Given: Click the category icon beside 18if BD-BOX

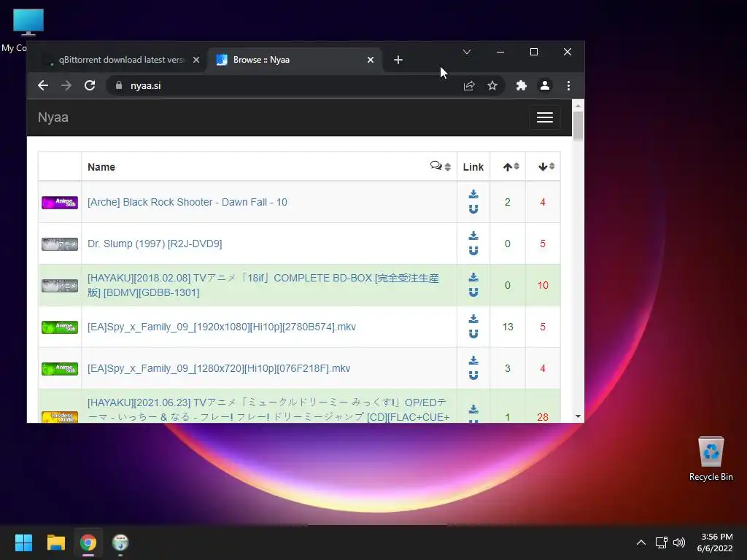Looking at the screenshot, I should pos(60,286).
